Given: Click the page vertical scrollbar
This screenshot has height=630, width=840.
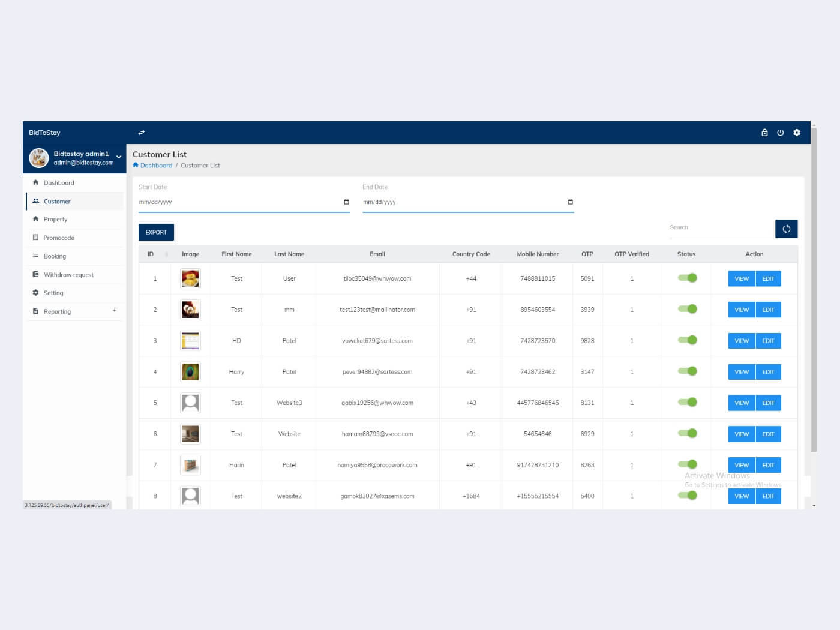Looking at the screenshot, I should (814, 288).
